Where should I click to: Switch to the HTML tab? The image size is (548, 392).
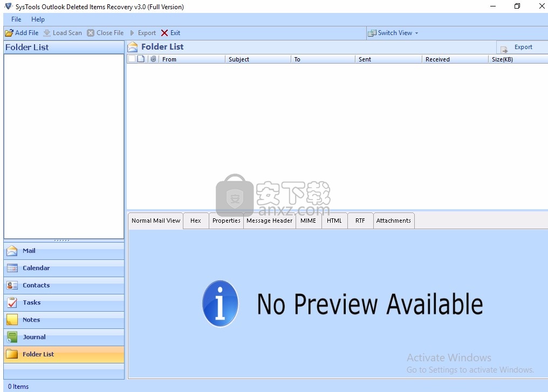(x=334, y=221)
